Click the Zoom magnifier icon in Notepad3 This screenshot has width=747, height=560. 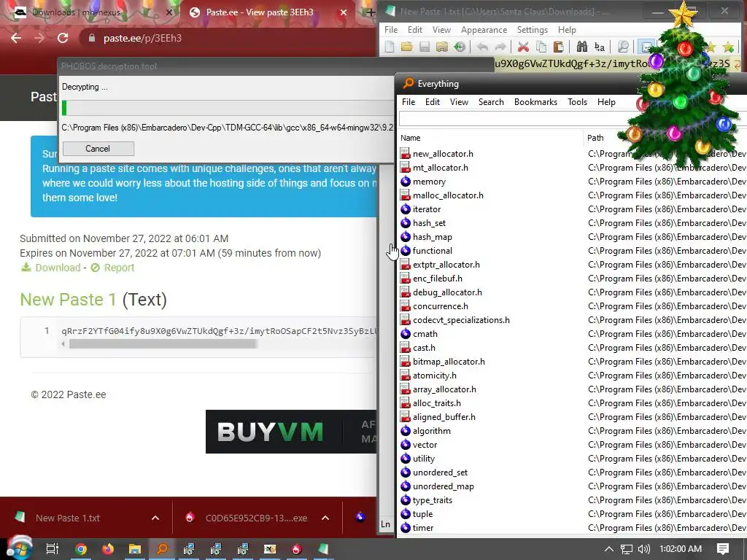tap(623, 47)
